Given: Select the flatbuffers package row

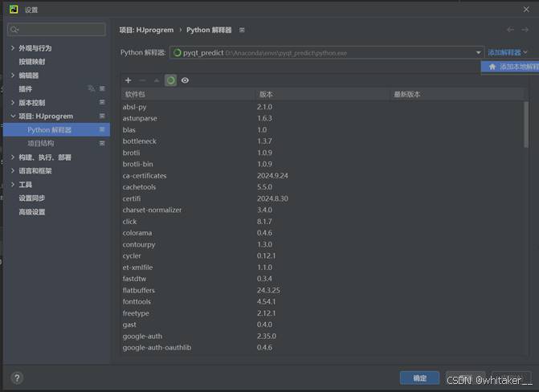Looking at the screenshot, I should pyautogui.click(x=322, y=290).
